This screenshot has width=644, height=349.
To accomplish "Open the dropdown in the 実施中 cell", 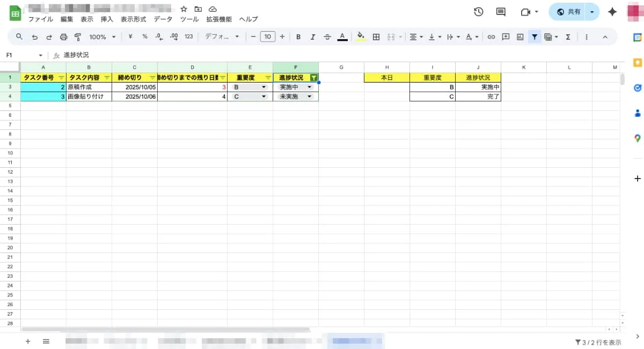I will coord(310,86).
